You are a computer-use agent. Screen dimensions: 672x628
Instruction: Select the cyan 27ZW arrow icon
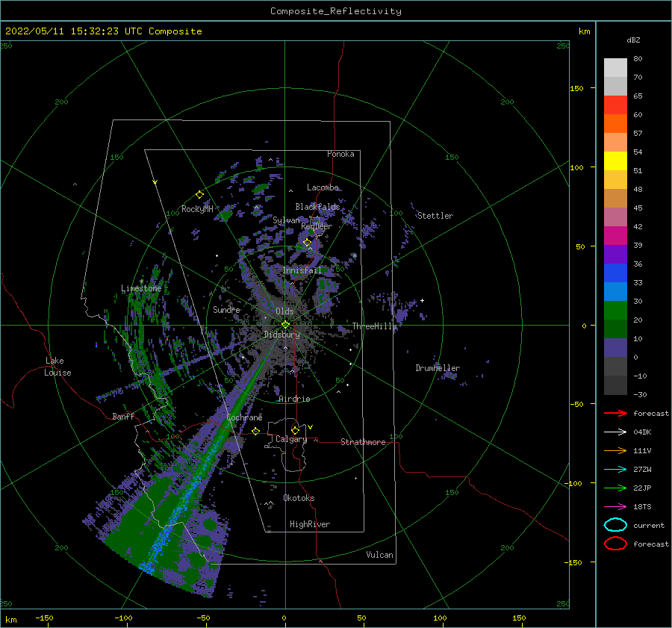pyautogui.click(x=615, y=469)
